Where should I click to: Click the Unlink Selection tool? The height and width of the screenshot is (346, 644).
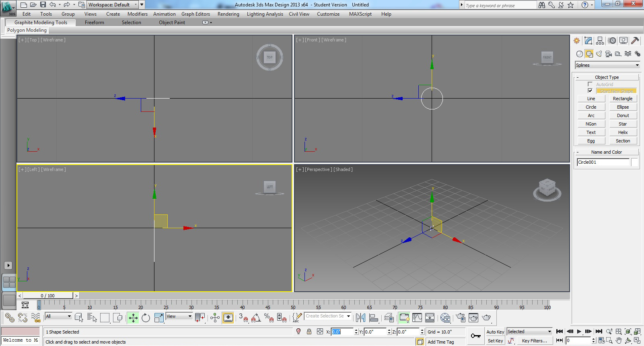pyautogui.click(x=23, y=318)
